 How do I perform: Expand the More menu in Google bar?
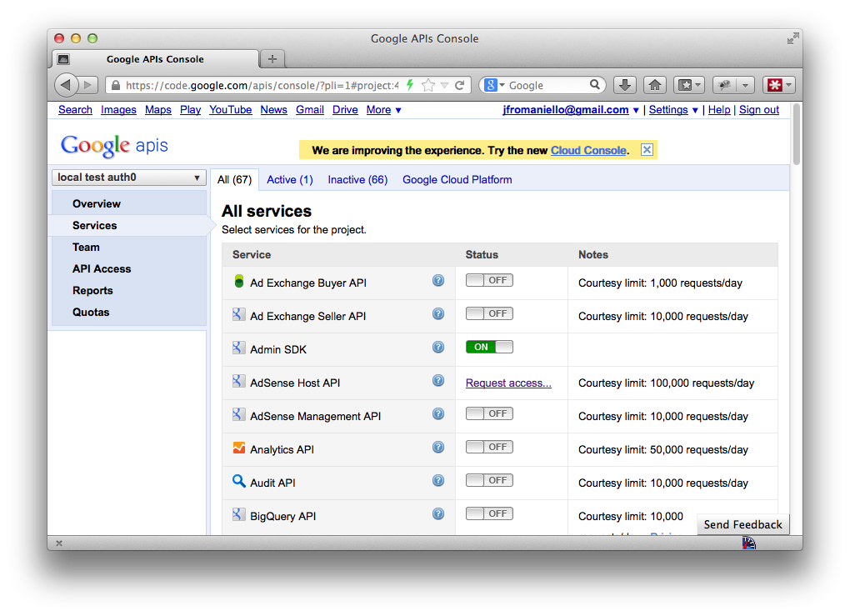click(383, 110)
